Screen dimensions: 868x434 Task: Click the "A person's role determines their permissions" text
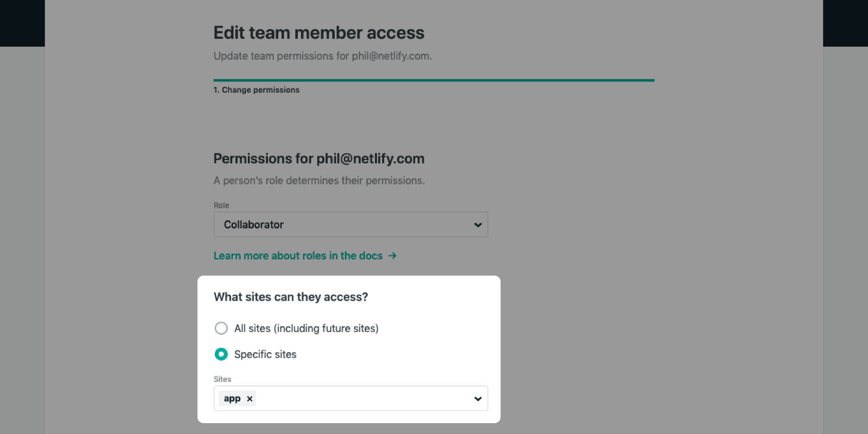point(319,181)
